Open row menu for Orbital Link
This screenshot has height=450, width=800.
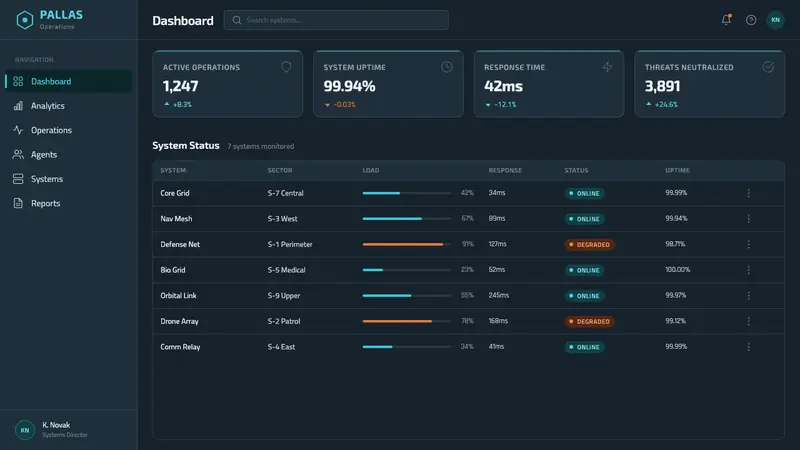(x=748, y=295)
